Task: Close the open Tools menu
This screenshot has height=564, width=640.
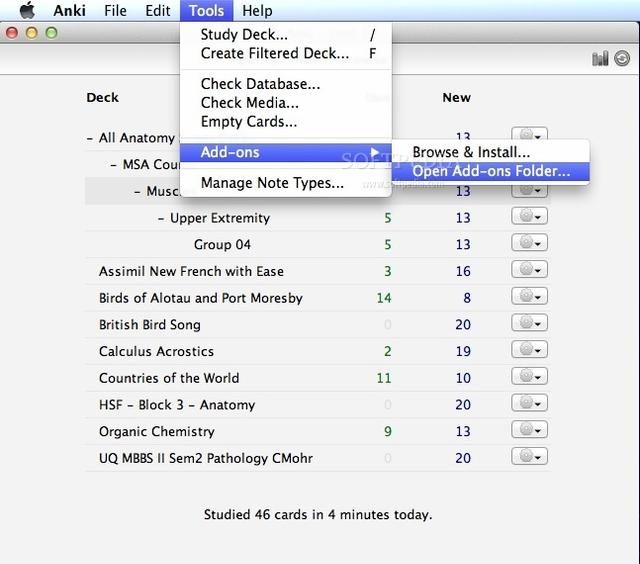Action: [x=207, y=10]
